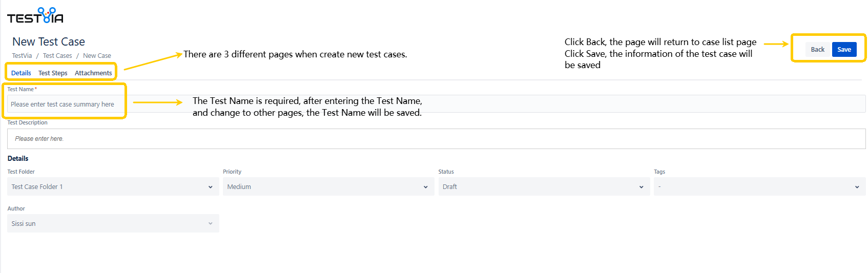
Task: Open the Priority dropdown showing Medium
Action: pos(328,187)
